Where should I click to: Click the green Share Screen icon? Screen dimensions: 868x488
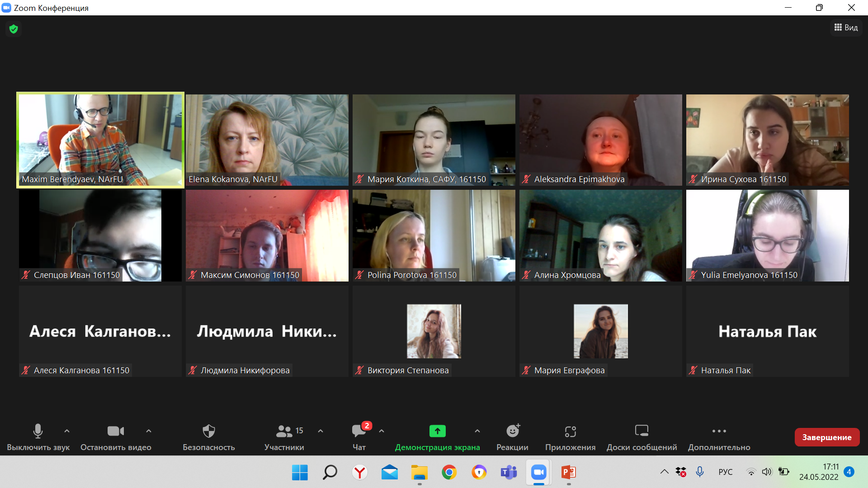[x=437, y=432]
